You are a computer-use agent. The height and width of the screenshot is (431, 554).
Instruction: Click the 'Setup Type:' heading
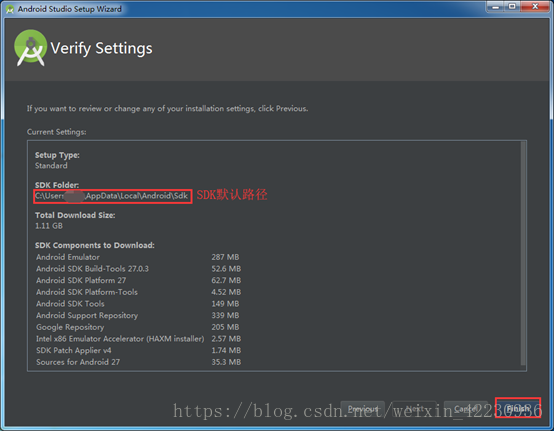pyautogui.click(x=57, y=155)
